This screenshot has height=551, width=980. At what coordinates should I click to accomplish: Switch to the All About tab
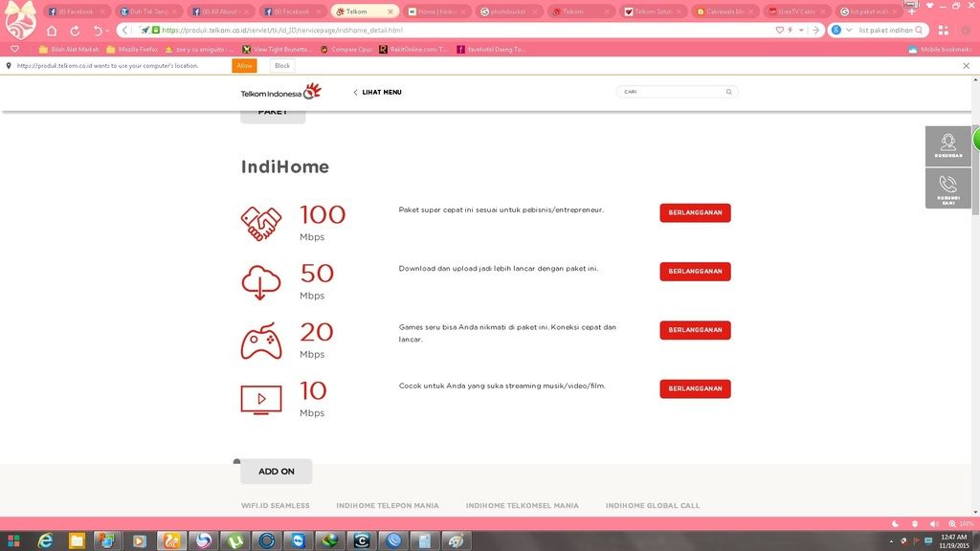point(221,11)
